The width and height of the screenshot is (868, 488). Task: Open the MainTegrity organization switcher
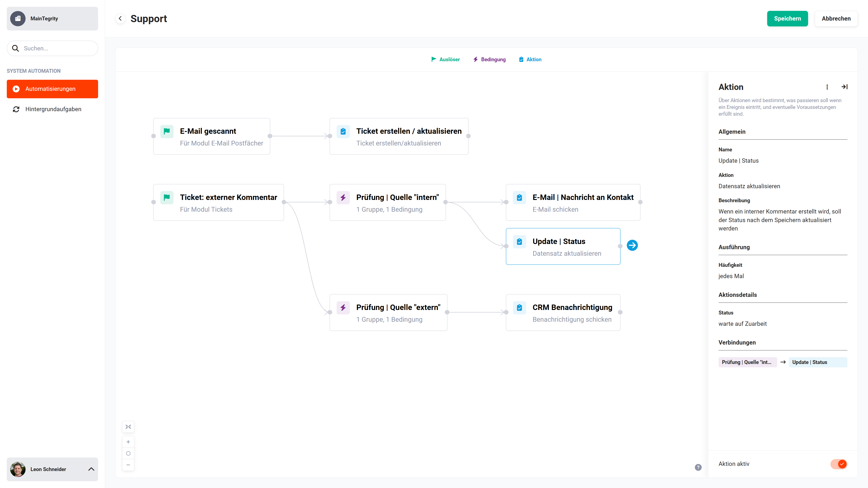coord(52,19)
